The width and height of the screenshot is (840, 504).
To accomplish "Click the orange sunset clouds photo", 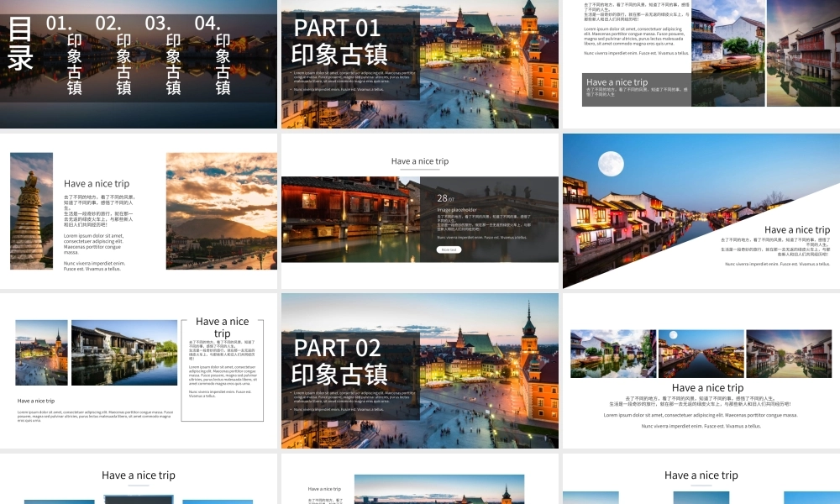I will [x=221, y=211].
